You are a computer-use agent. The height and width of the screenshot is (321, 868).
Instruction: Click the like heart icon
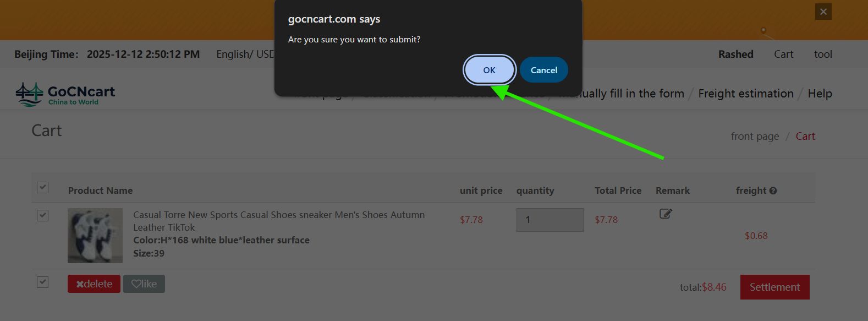[x=138, y=284]
